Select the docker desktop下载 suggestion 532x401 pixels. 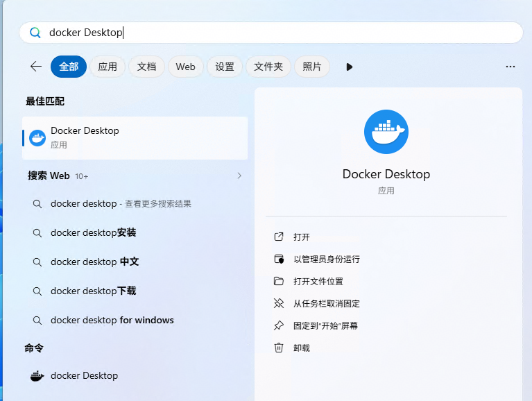point(135,291)
